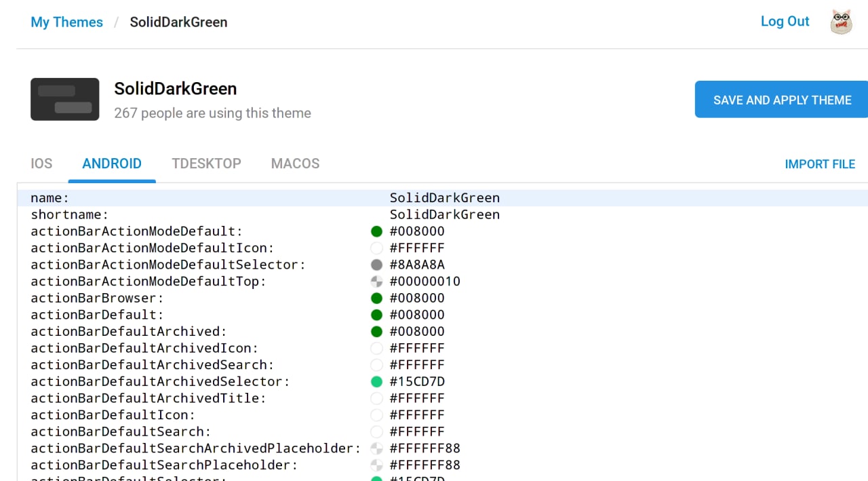Click the shortname value field
The height and width of the screenshot is (481, 868).
[x=444, y=215]
